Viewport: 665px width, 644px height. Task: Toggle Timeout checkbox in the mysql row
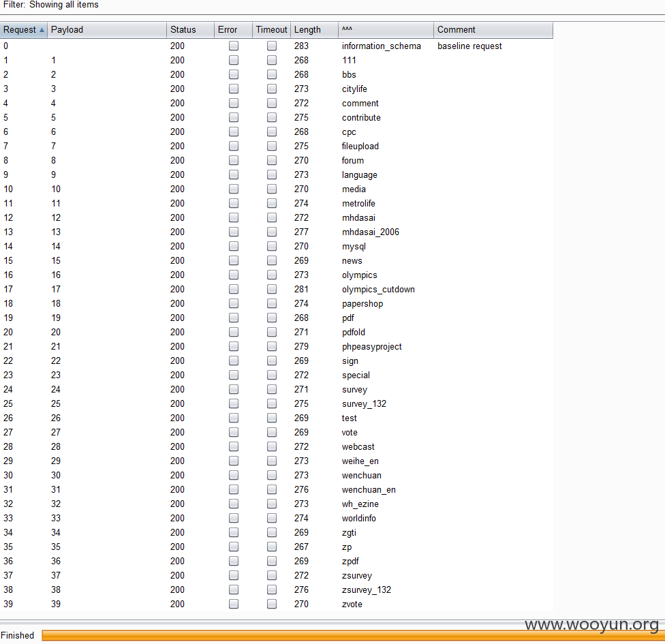[272, 246]
